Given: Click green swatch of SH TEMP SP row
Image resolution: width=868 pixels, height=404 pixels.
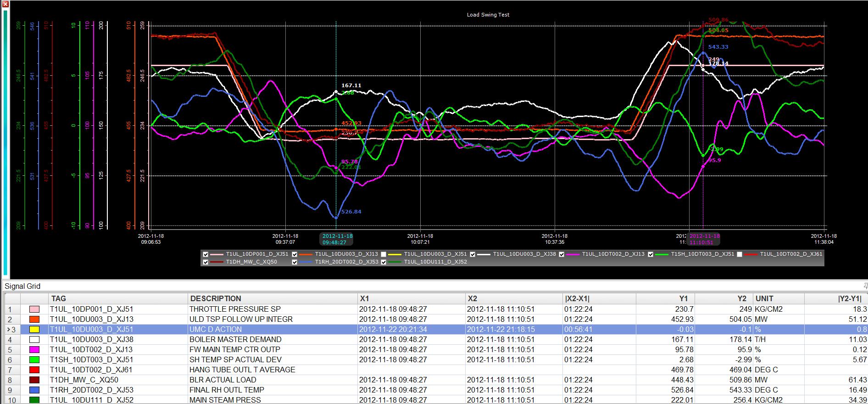Looking at the screenshot, I should pos(34,360).
